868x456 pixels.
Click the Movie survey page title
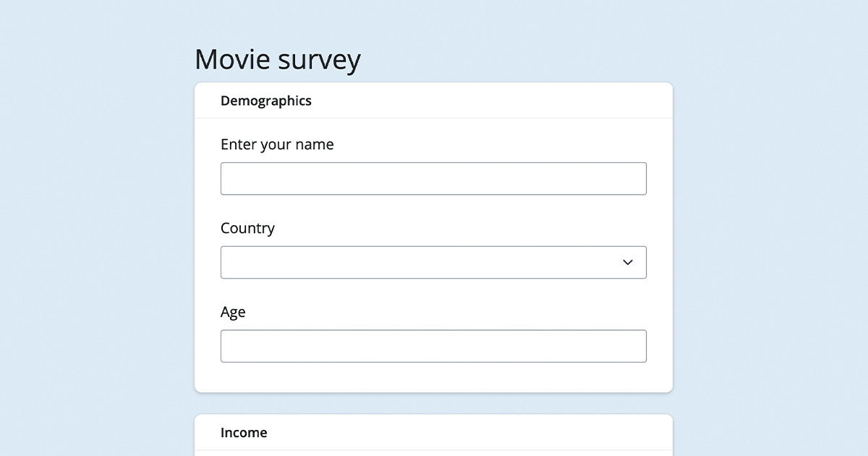278,60
